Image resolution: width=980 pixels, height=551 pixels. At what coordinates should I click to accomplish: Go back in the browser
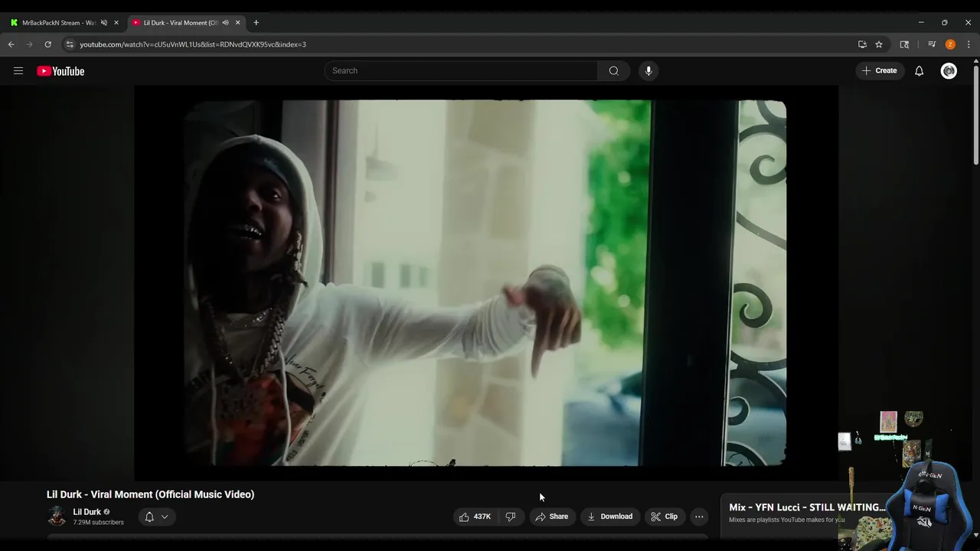click(11, 44)
